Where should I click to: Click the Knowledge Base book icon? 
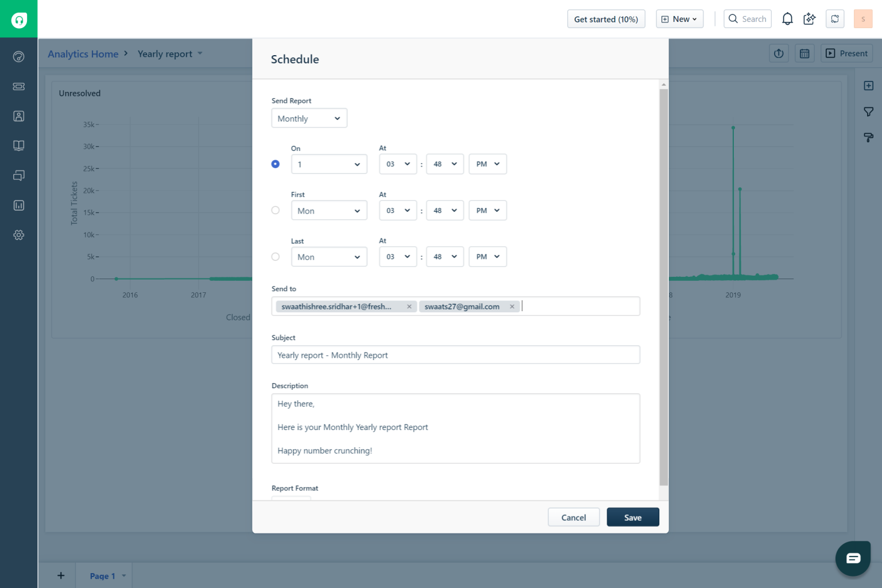(18, 145)
